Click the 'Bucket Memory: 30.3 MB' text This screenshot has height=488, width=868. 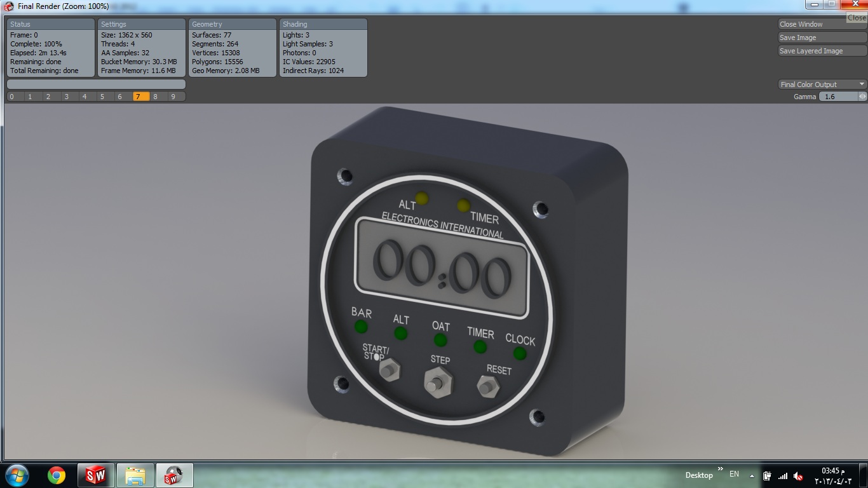[x=139, y=62]
